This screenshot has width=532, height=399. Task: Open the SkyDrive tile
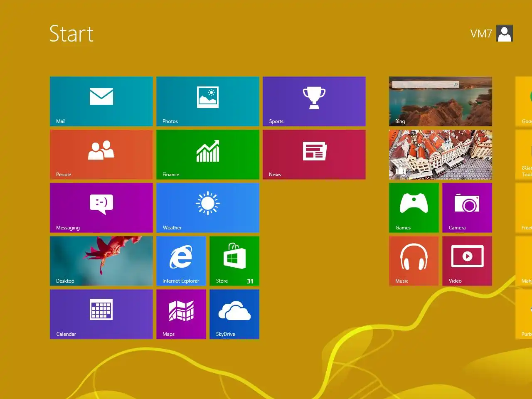[x=234, y=314]
